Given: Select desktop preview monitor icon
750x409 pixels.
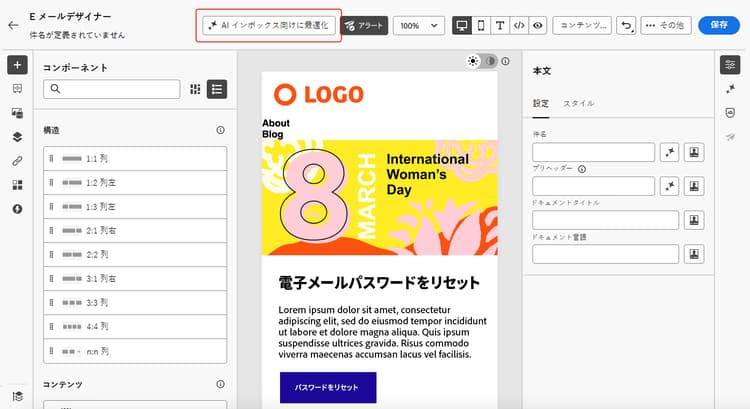Looking at the screenshot, I should [x=462, y=25].
